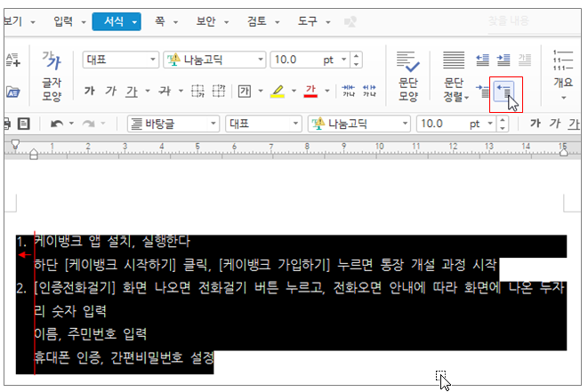Click the character border icon in ribbon
Viewport: 588px width, 392px height.
197,91
